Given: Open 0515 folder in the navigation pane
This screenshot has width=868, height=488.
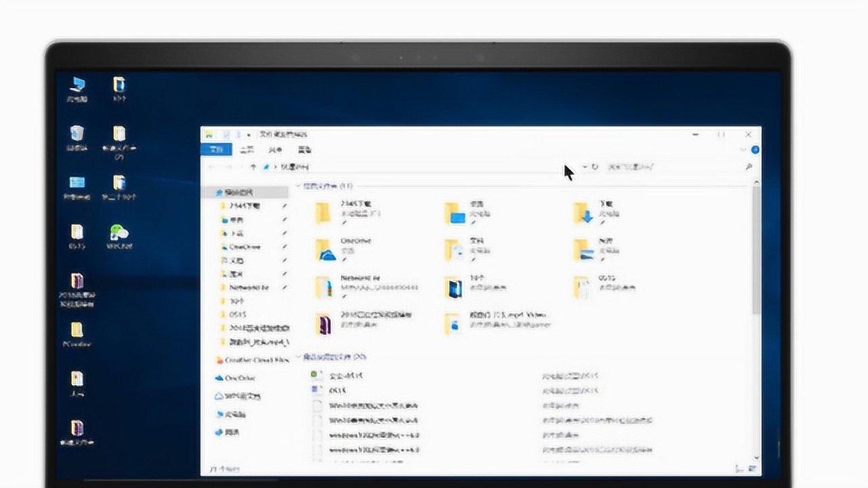Looking at the screenshot, I should 237,314.
